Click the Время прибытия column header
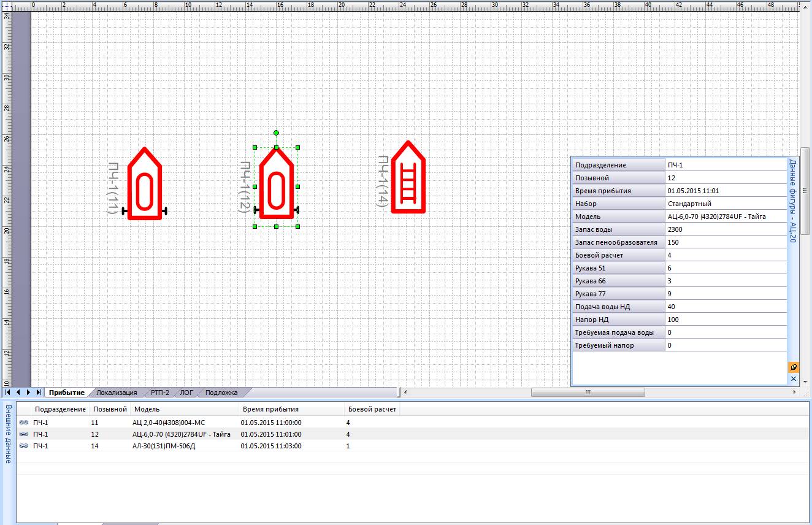 292,409
